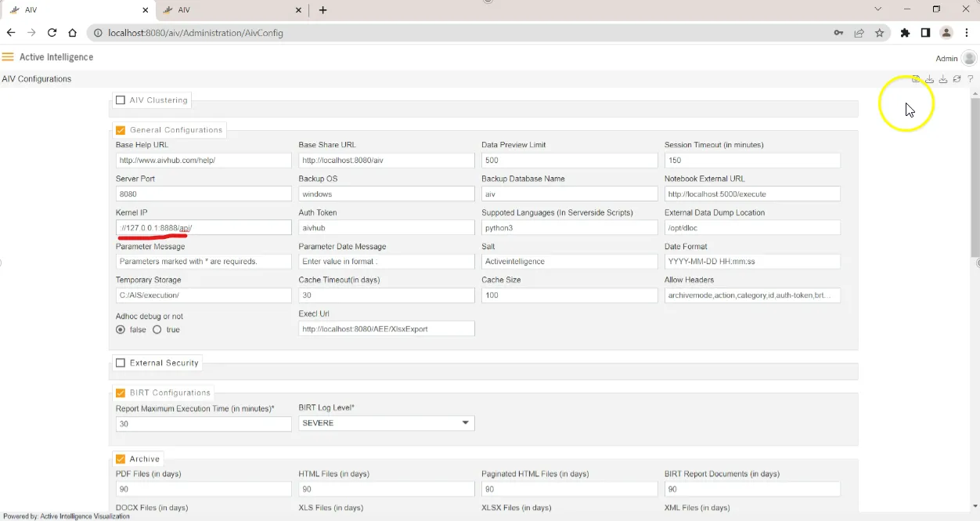980x521 pixels.
Task: Enable External Security checkbox
Action: pos(121,363)
